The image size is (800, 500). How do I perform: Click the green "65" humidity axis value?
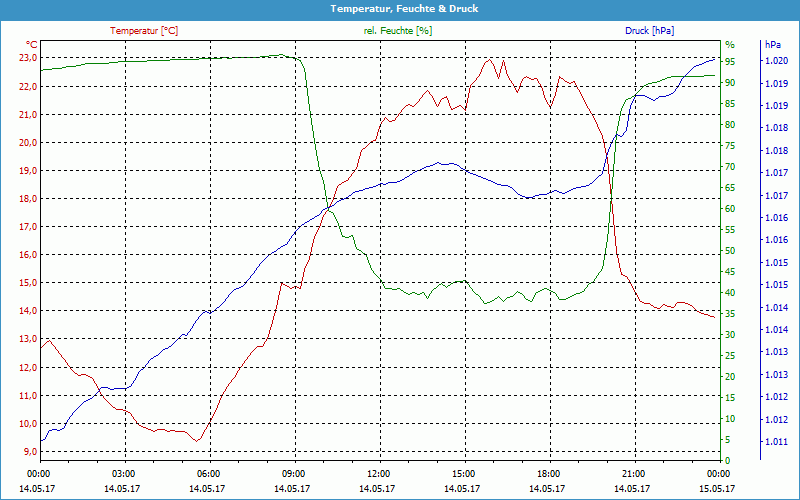click(x=730, y=188)
